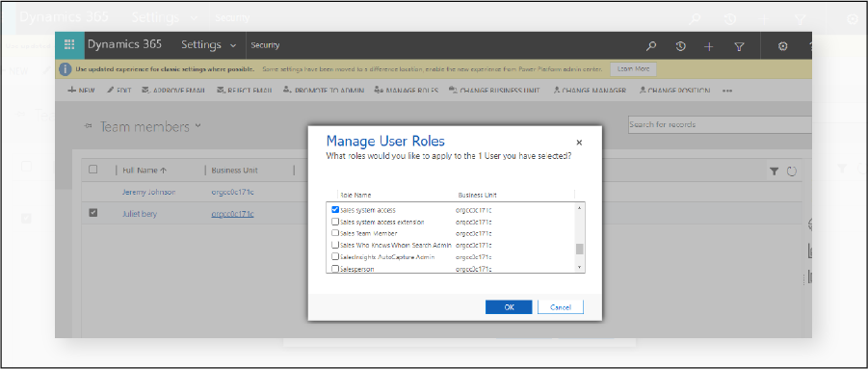Close the Manage User Roles dialog
The image size is (868, 369).
(579, 143)
